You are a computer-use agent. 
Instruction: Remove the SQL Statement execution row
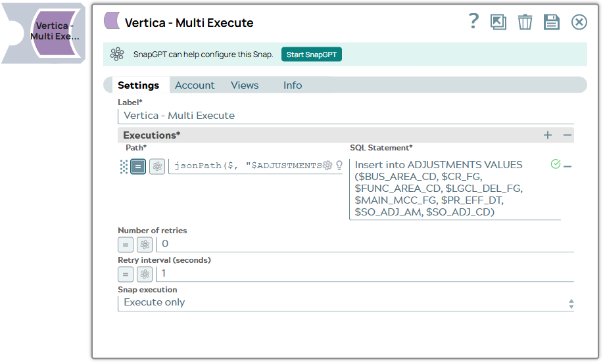point(567,166)
